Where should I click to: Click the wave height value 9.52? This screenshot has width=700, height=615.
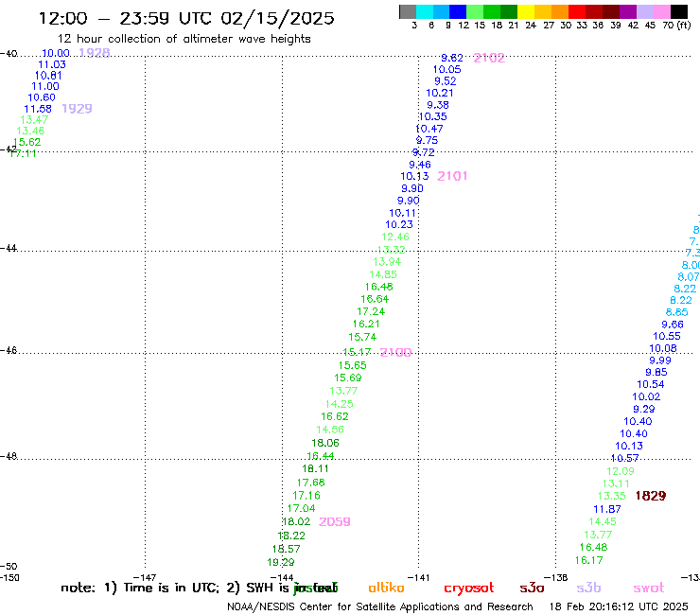pyautogui.click(x=446, y=81)
